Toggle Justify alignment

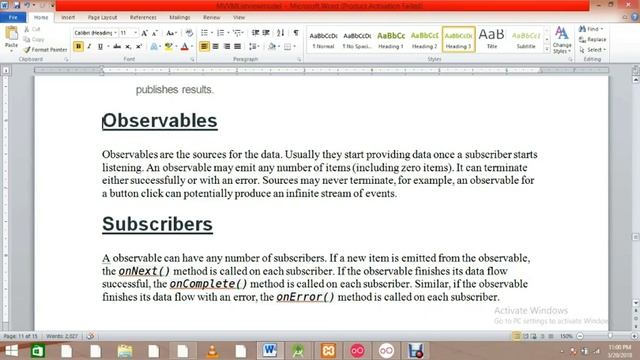[238, 47]
